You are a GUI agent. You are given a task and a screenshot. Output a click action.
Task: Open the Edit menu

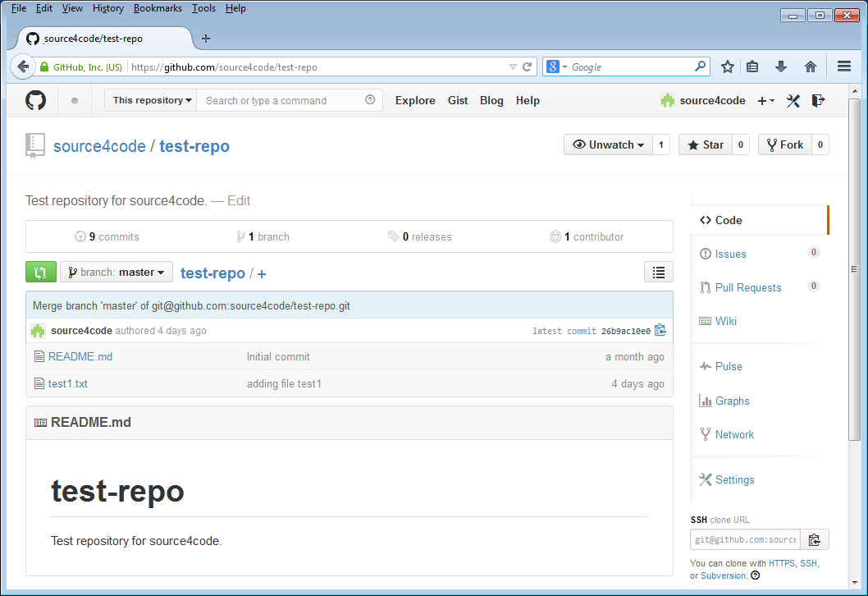(x=43, y=8)
